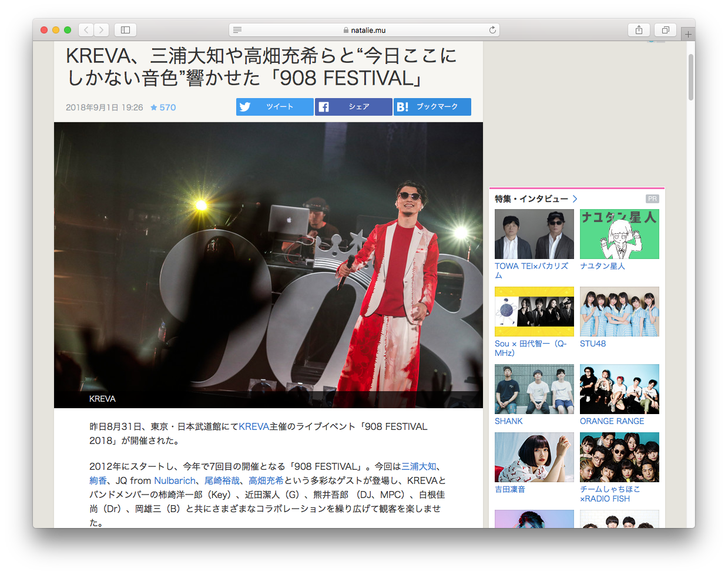728x575 pixels.
Task: Click the page vertical scrollbar thumb
Action: [691, 77]
